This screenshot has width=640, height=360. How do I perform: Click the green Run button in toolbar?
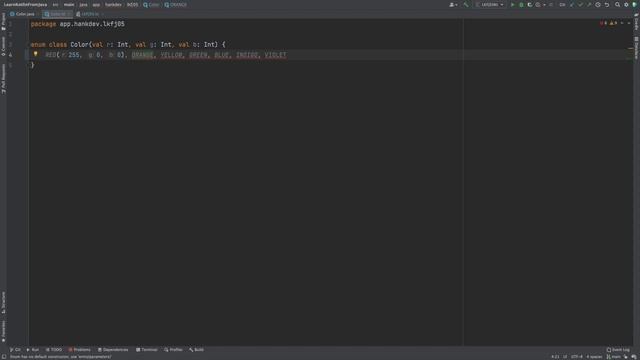513,5
